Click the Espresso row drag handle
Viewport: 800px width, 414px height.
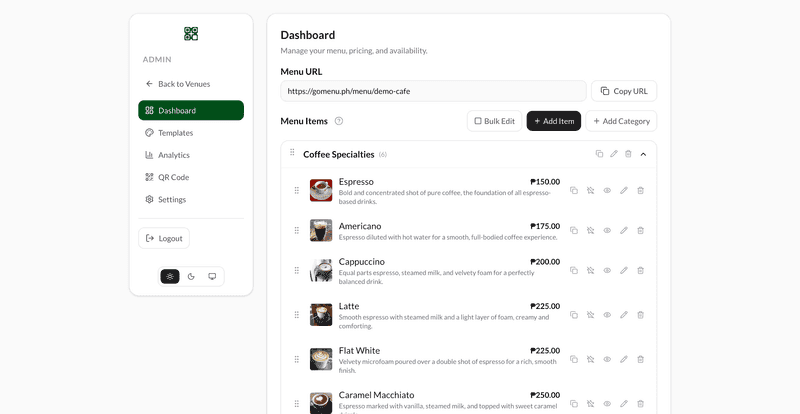click(296, 190)
